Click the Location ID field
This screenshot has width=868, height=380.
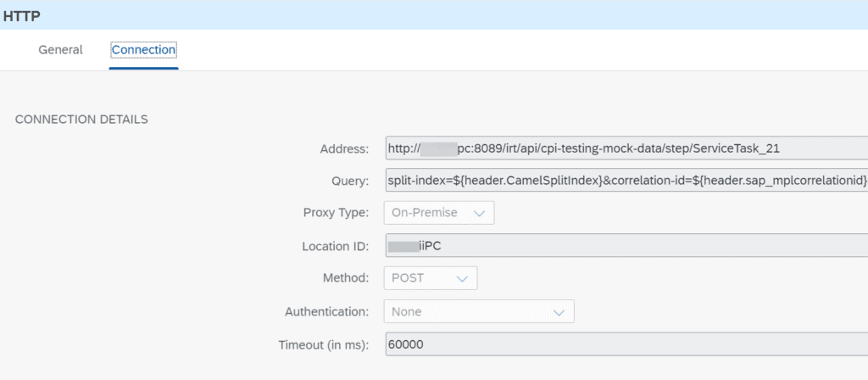click(x=626, y=245)
